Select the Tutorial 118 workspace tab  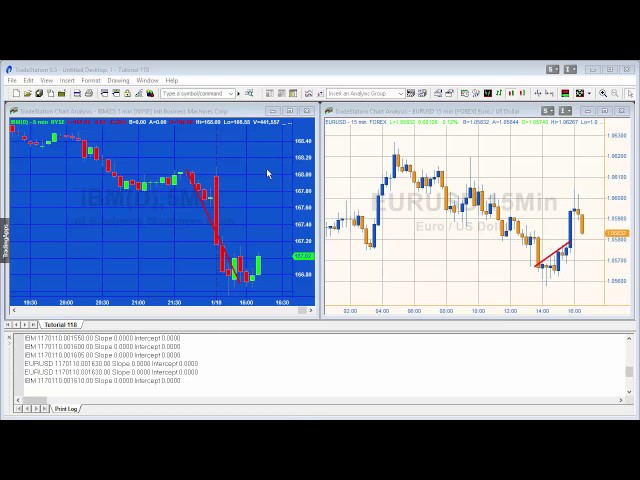click(x=60, y=324)
